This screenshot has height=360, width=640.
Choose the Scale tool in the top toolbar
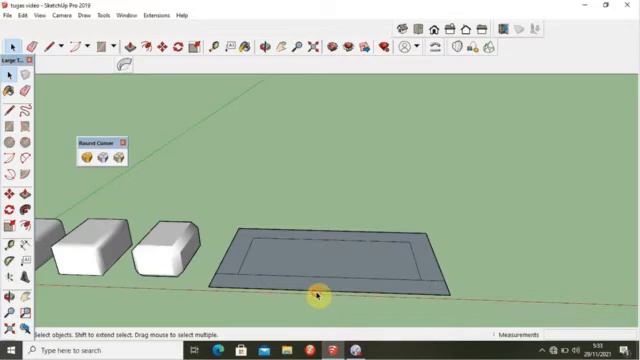[194, 47]
